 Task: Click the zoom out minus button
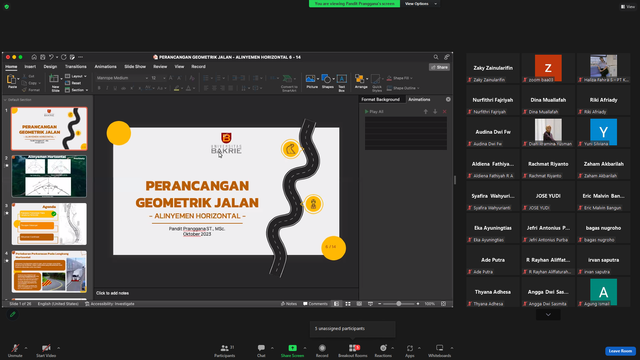380,304
